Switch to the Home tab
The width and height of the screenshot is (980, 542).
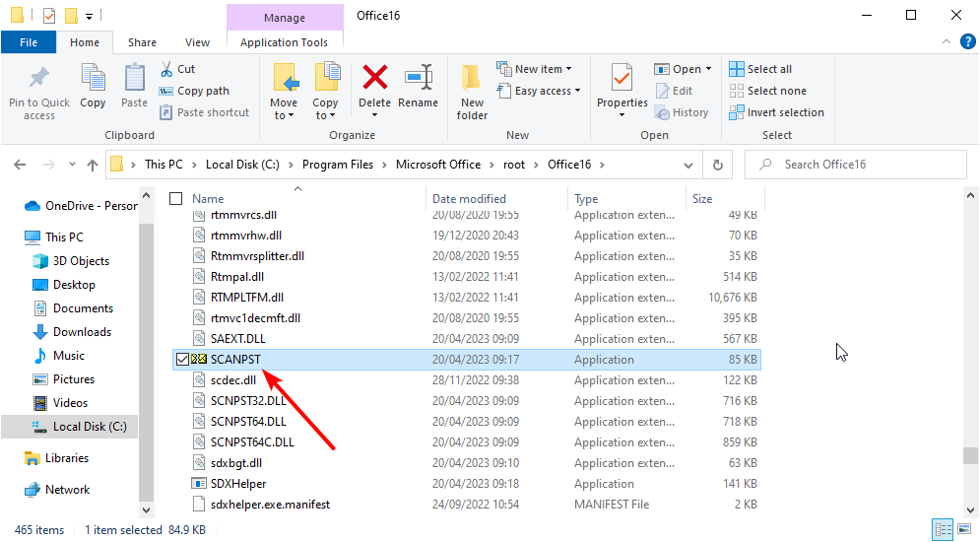tap(85, 42)
